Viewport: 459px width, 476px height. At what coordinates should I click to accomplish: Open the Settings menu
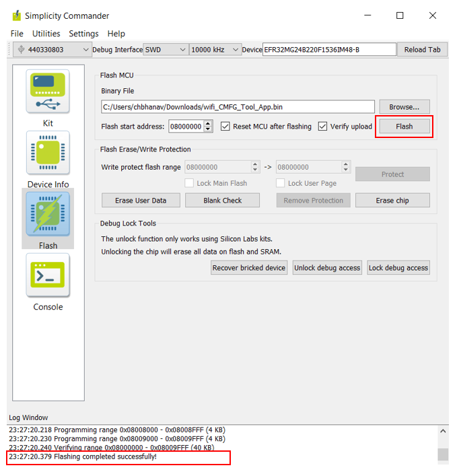coord(83,34)
